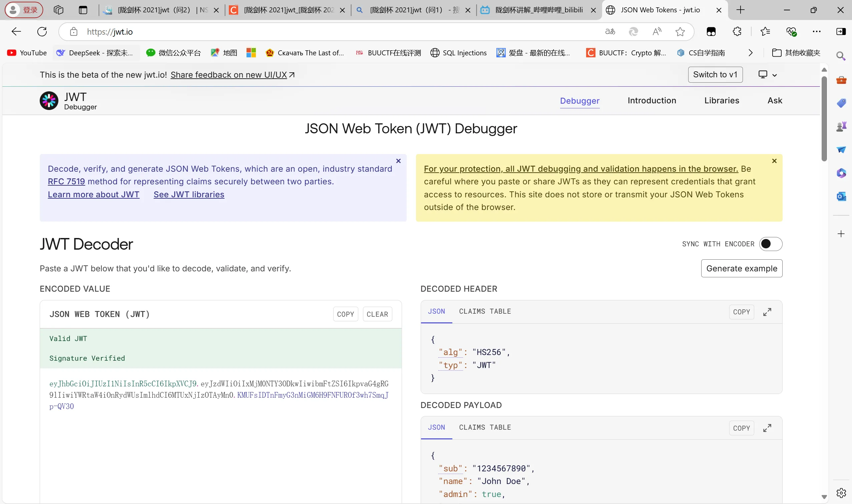Click the read aloud icon
Viewport: 852px width, 504px height.
657,32
